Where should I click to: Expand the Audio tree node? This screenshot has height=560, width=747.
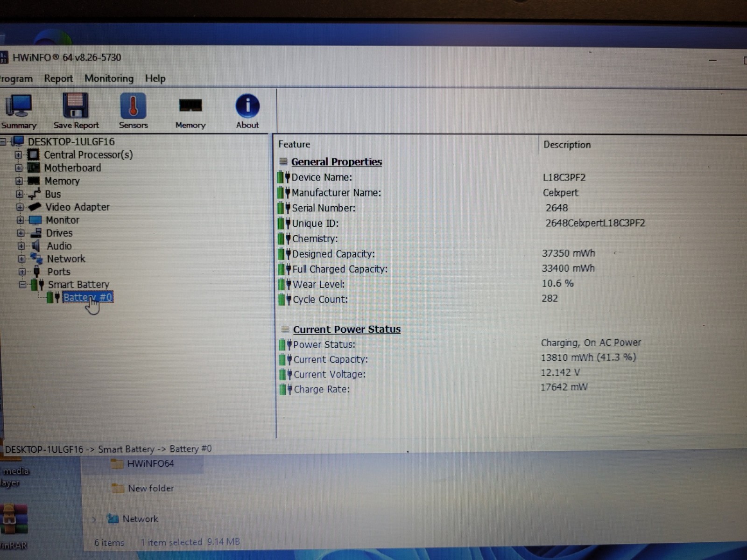(x=21, y=246)
